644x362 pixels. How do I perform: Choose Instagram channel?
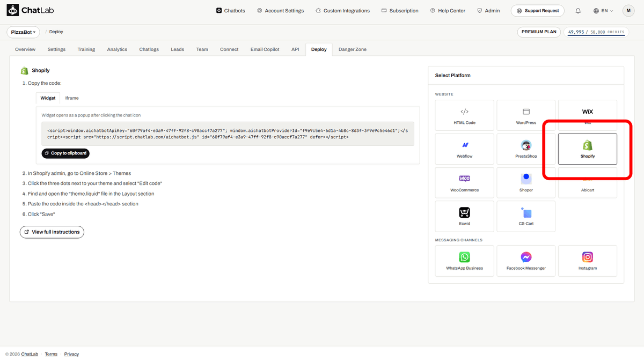pyautogui.click(x=588, y=261)
